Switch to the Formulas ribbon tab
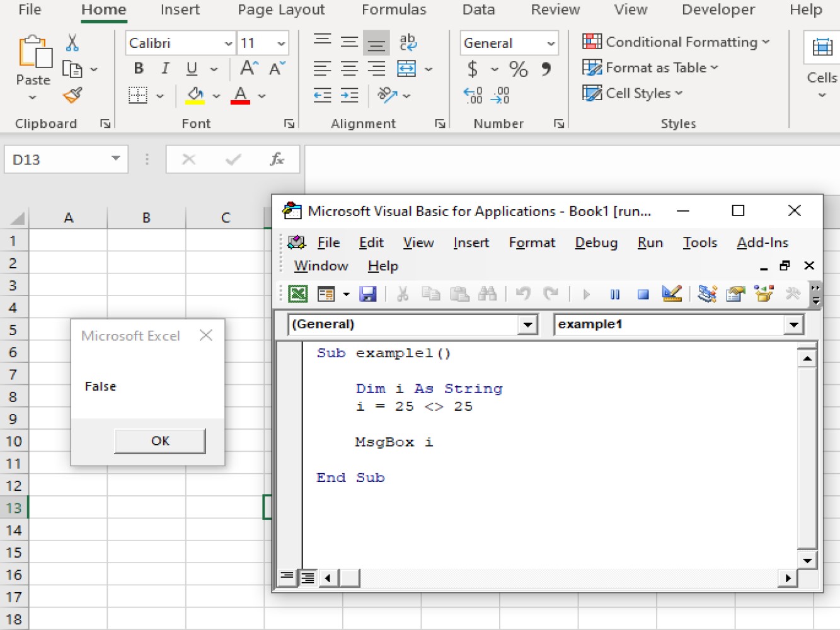Screen dimensions: 840x630 (x=394, y=10)
